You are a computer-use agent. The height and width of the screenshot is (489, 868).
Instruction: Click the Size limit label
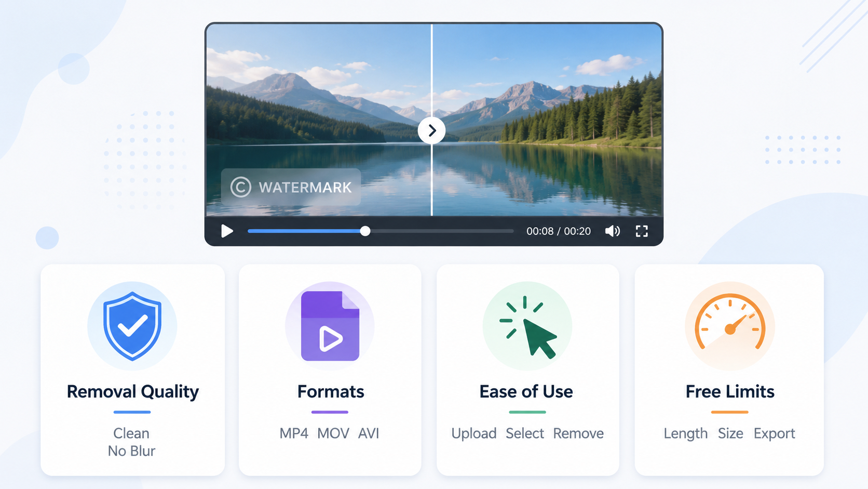730,433
